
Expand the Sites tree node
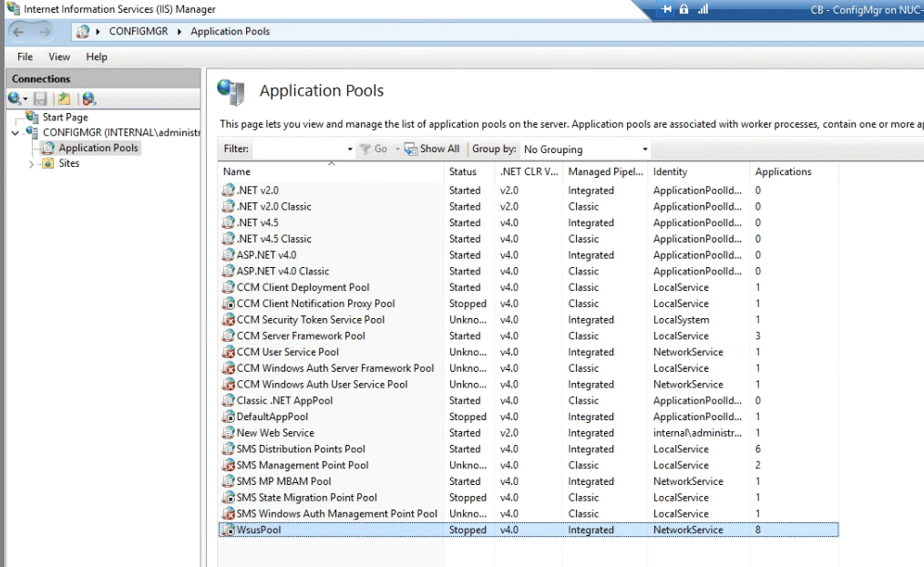point(31,164)
